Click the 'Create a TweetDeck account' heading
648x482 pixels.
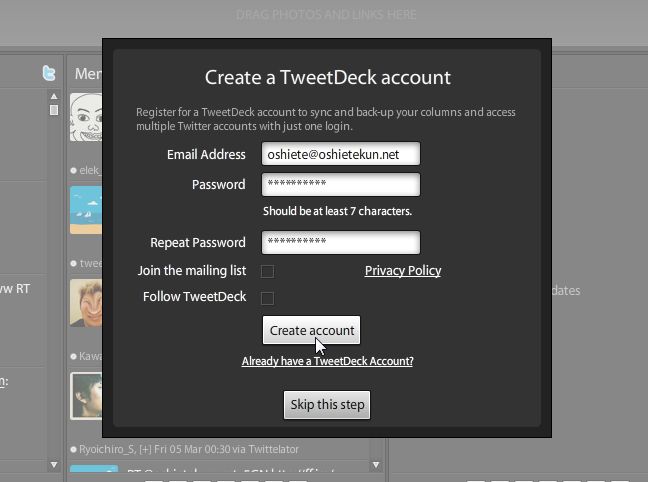(328, 77)
